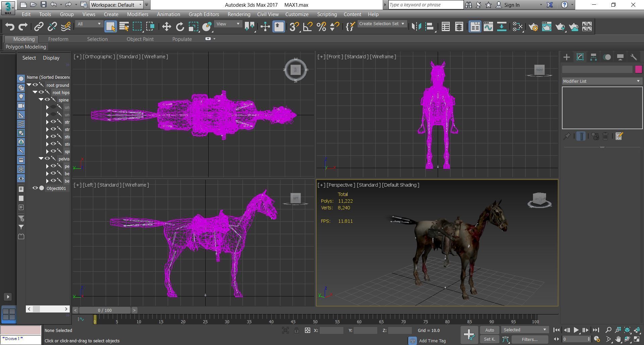644x345 pixels.
Task: Open Render Setup icon
Action: pyautogui.click(x=533, y=27)
